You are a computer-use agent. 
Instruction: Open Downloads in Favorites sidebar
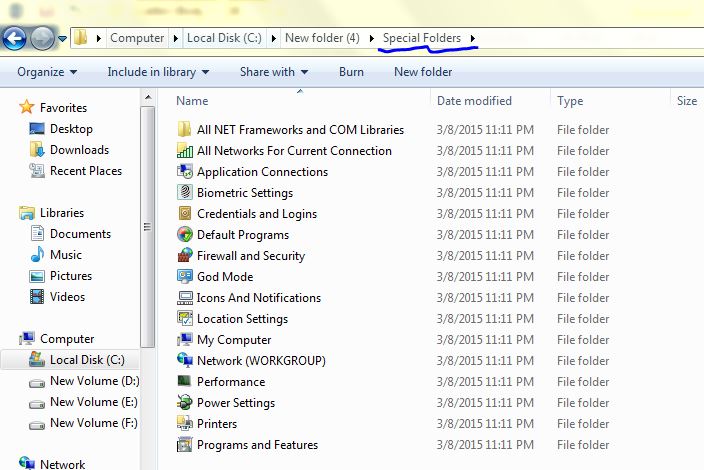pos(79,150)
